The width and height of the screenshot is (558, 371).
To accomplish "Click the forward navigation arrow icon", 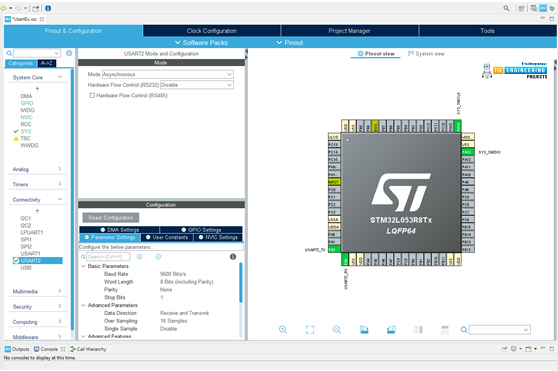I will pyautogui.click(x=18, y=8).
